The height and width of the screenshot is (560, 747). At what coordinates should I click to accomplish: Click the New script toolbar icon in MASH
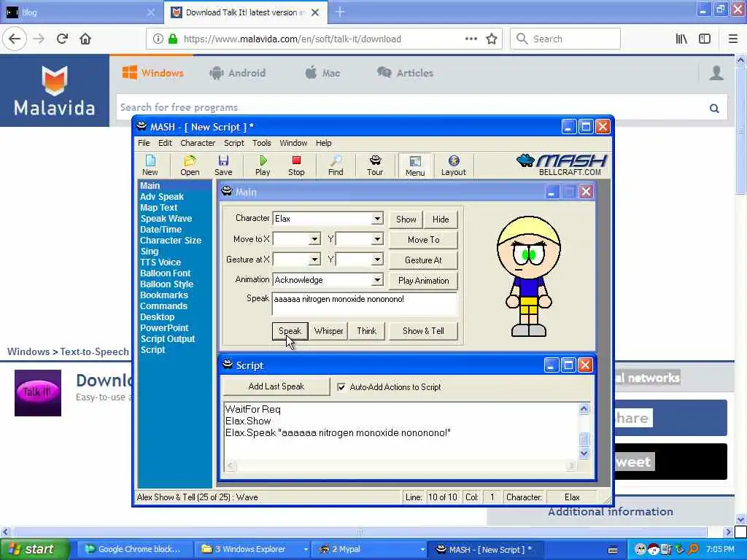[150, 166]
